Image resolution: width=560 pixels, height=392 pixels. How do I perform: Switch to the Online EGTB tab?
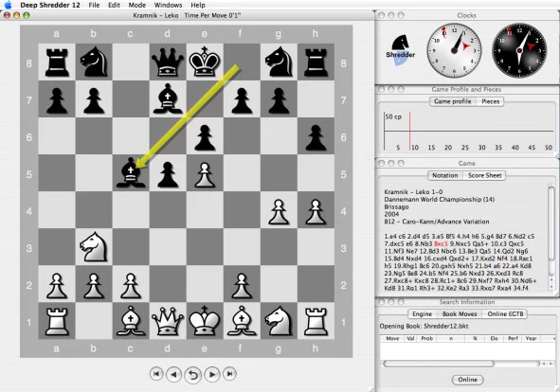click(505, 314)
